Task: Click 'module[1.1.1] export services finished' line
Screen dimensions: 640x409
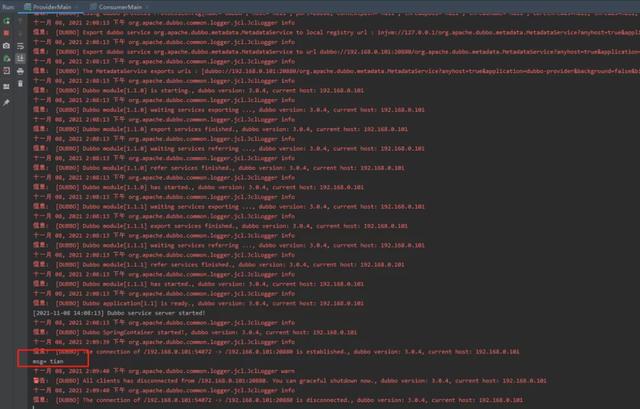Action: [x=220, y=226]
